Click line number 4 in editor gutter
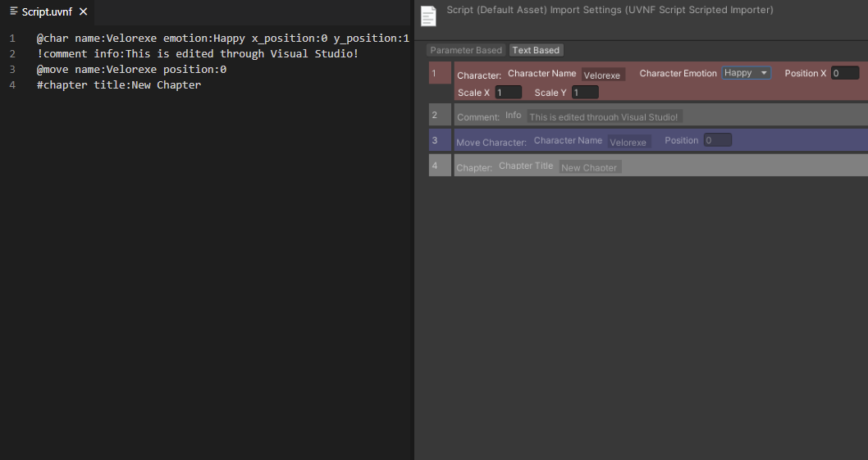This screenshot has width=868, height=460. [x=12, y=84]
